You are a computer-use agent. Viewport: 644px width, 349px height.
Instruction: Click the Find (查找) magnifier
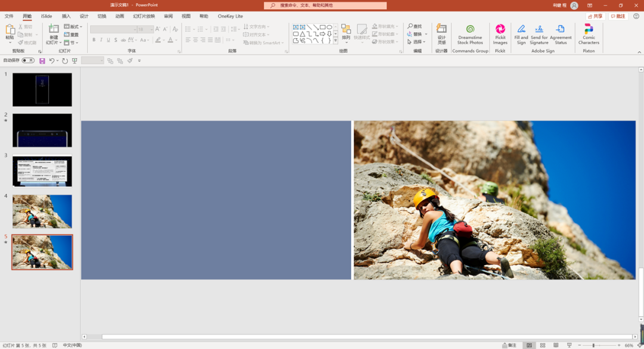410,26
